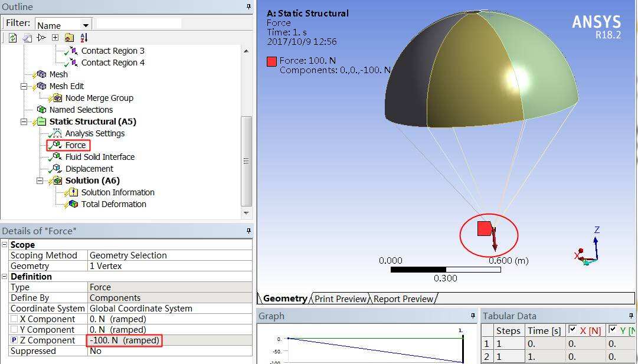Collapse the Static Structural (A5) node
This screenshot has height=364, width=638.
tap(24, 122)
